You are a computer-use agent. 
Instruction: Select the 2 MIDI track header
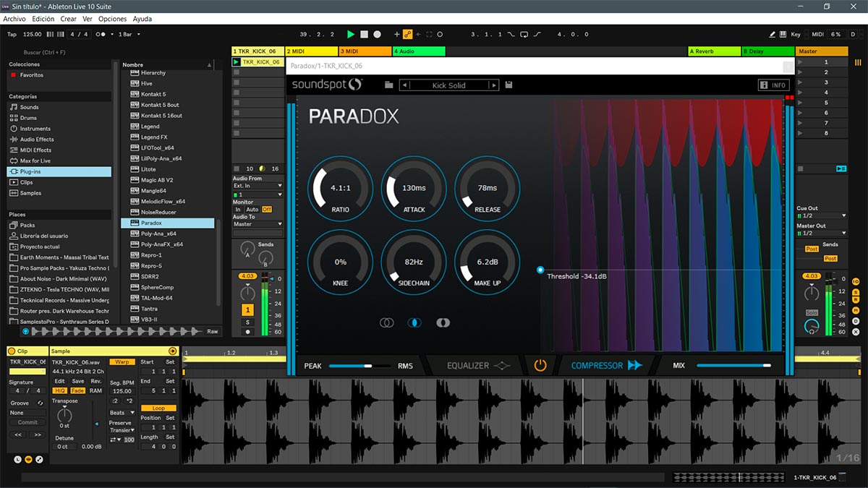pos(312,51)
